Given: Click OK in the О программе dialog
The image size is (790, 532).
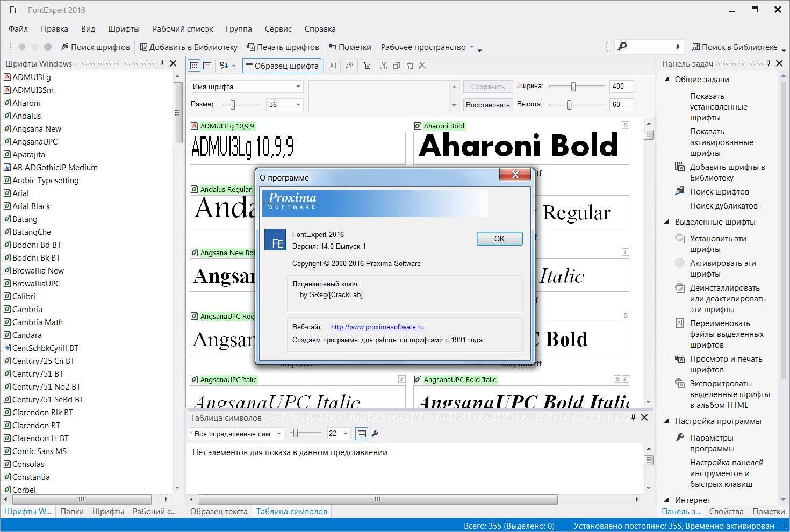Looking at the screenshot, I should [499, 239].
